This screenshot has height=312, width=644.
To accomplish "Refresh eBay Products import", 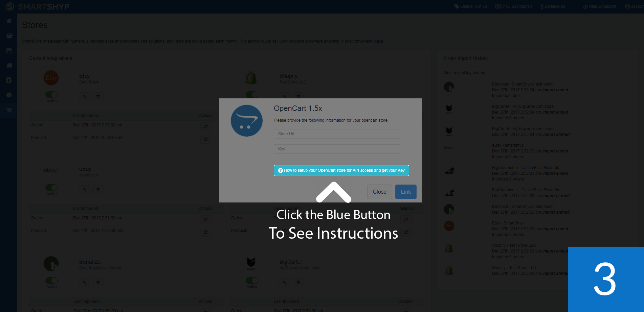I will tap(205, 232).
